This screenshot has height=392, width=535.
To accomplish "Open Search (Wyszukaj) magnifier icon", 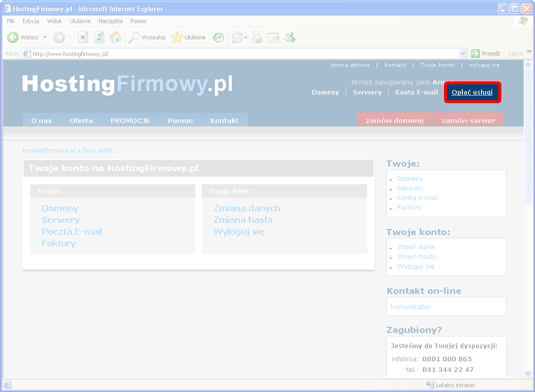I will click(134, 37).
